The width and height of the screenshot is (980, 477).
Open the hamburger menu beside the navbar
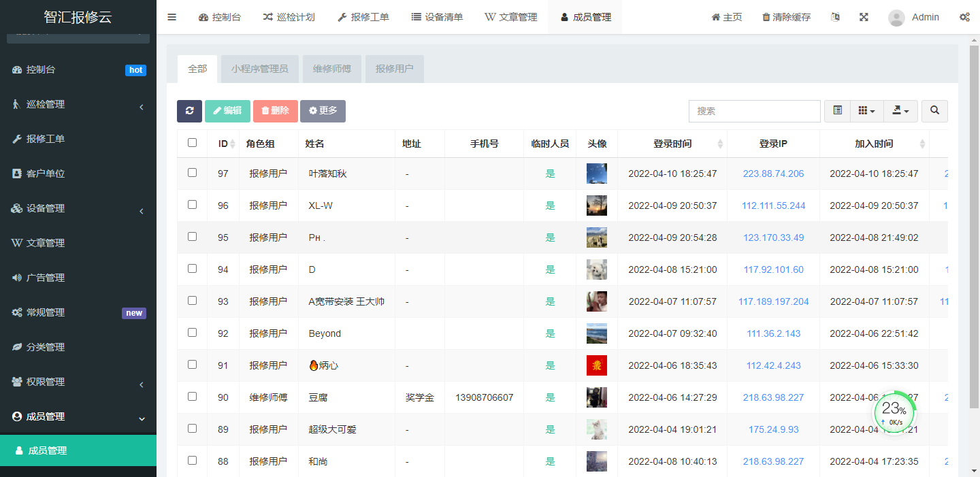click(171, 16)
